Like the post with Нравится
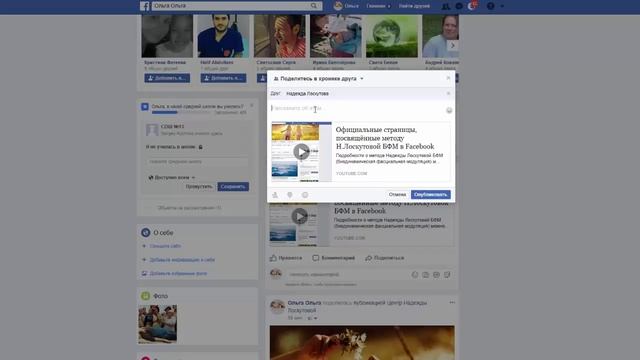This screenshot has width=640, height=360. (286, 258)
